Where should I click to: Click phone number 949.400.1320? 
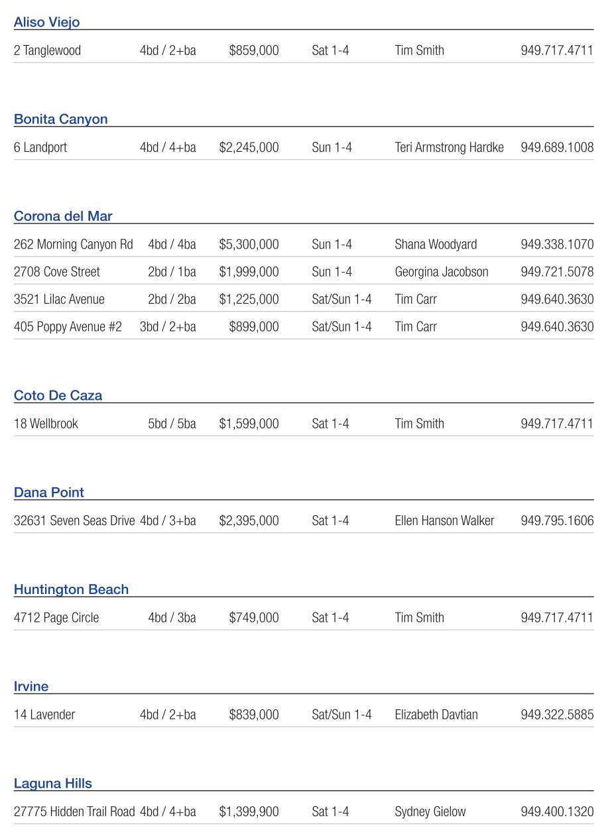coord(557,812)
